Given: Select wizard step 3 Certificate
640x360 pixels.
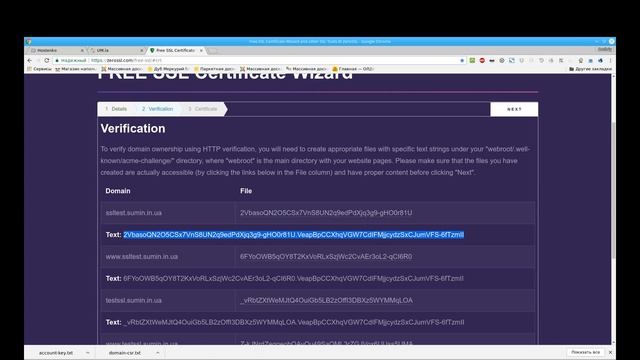Looking at the screenshot, I should click(x=203, y=109).
